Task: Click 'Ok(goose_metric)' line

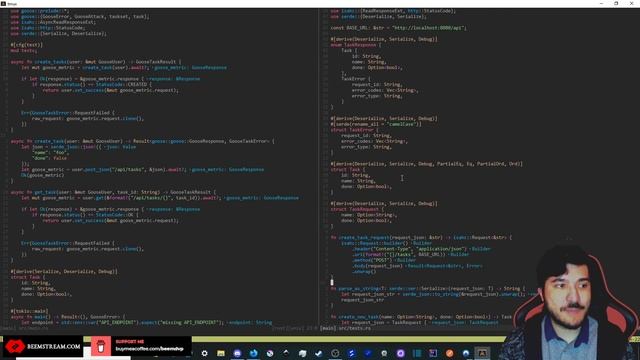Action: pyautogui.click(x=42, y=175)
